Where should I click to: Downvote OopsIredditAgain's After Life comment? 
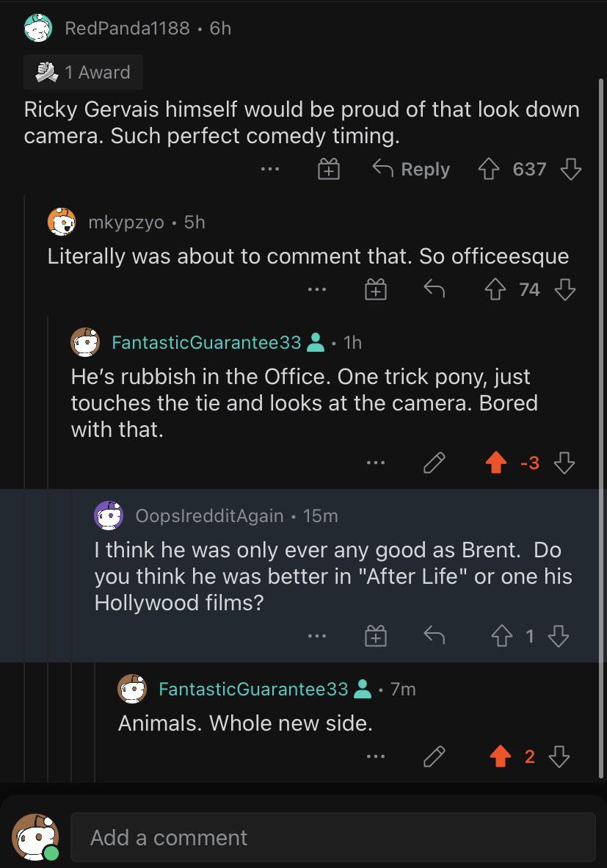click(x=559, y=636)
